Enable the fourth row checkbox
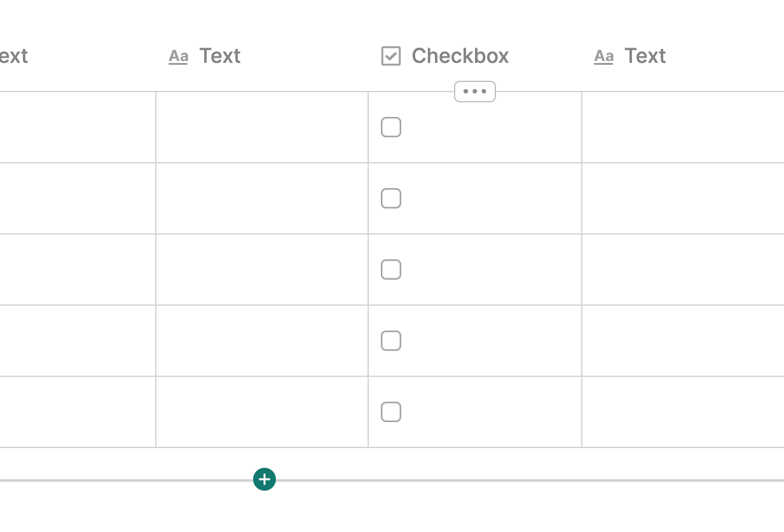Viewport: 784px width, 532px height. (x=391, y=341)
